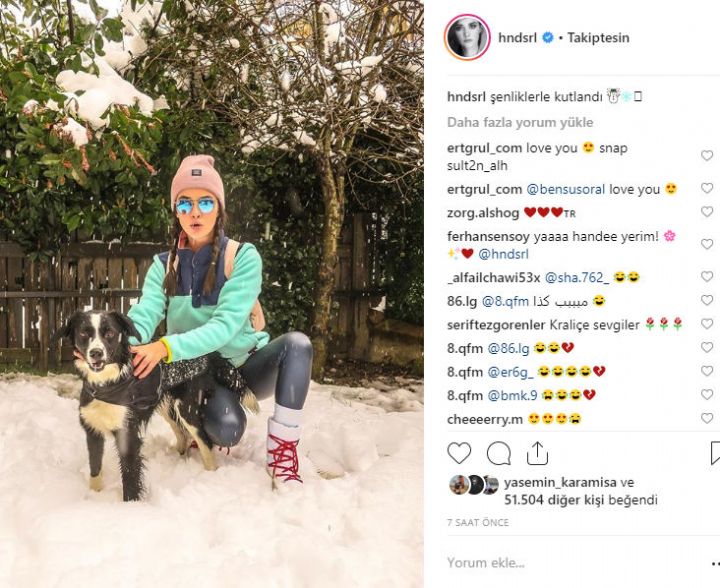This screenshot has width=720, height=588.
Task: Open the @bensusoral mention link
Action: (x=565, y=189)
